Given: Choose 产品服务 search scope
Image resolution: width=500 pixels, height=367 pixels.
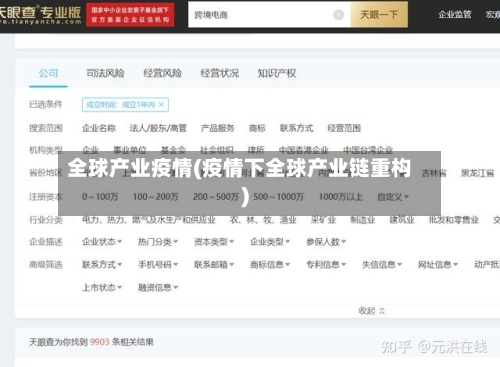Looking at the screenshot, I should (217, 128).
